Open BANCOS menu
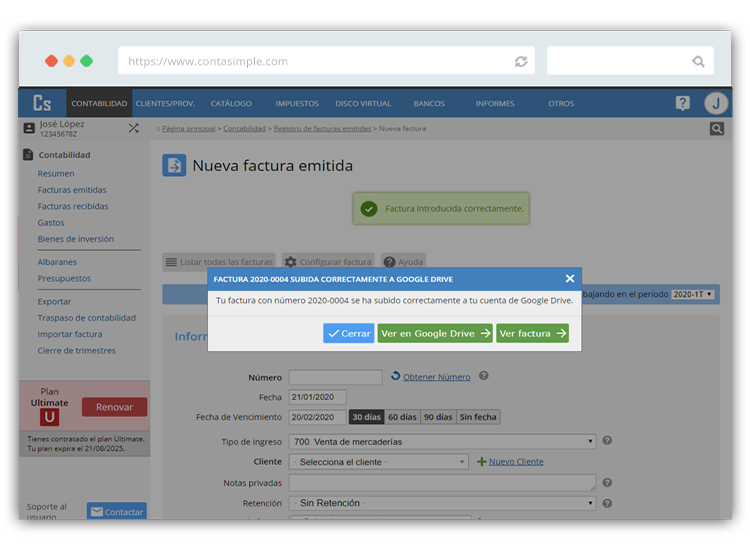Viewport: 750px width, 552px height. pos(429,103)
